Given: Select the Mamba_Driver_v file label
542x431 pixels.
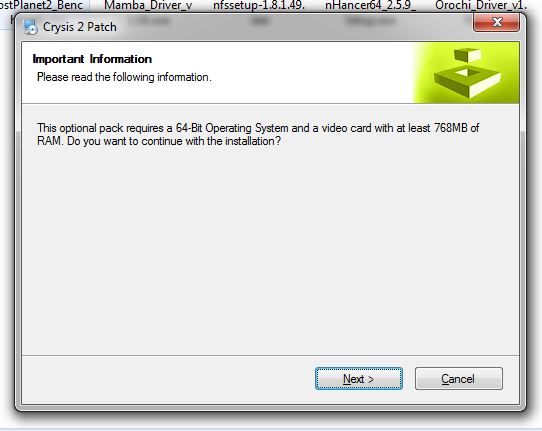Looking at the screenshot, I should point(148,5).
